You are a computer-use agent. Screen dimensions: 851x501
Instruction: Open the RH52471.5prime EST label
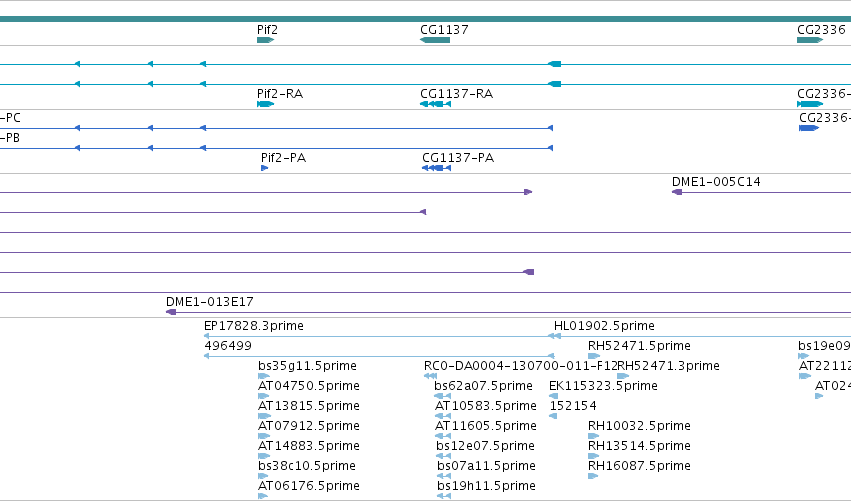tap(639, 346)
